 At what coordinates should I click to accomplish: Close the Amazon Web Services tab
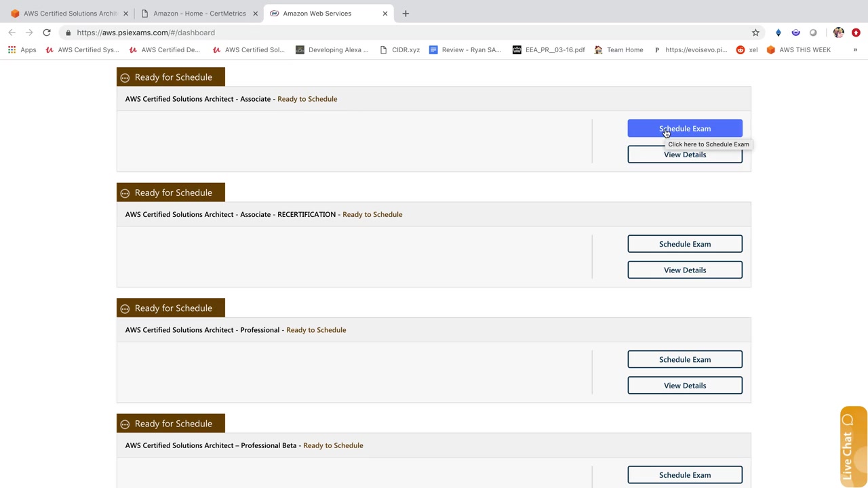(385, 14)
